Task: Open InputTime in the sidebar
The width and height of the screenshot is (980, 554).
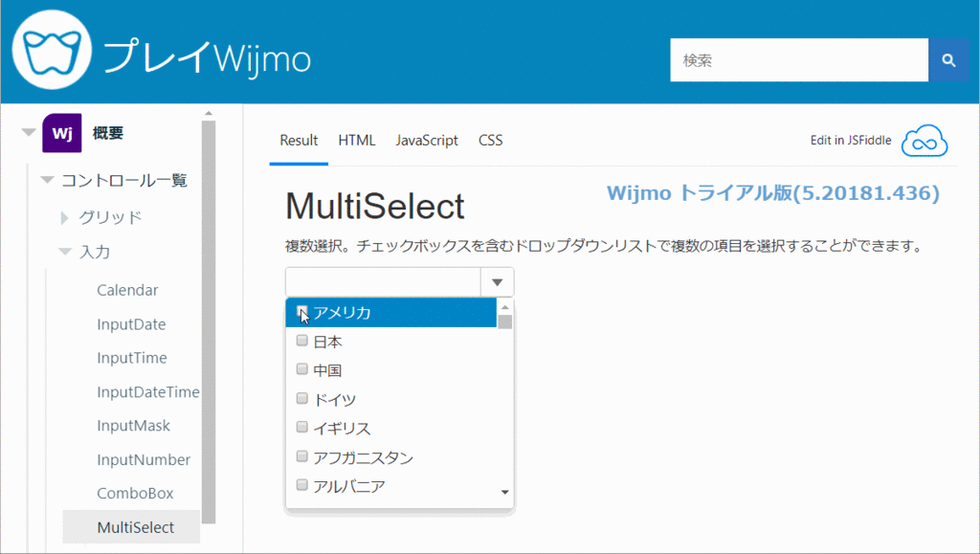Action: click(x=132, y=358)
